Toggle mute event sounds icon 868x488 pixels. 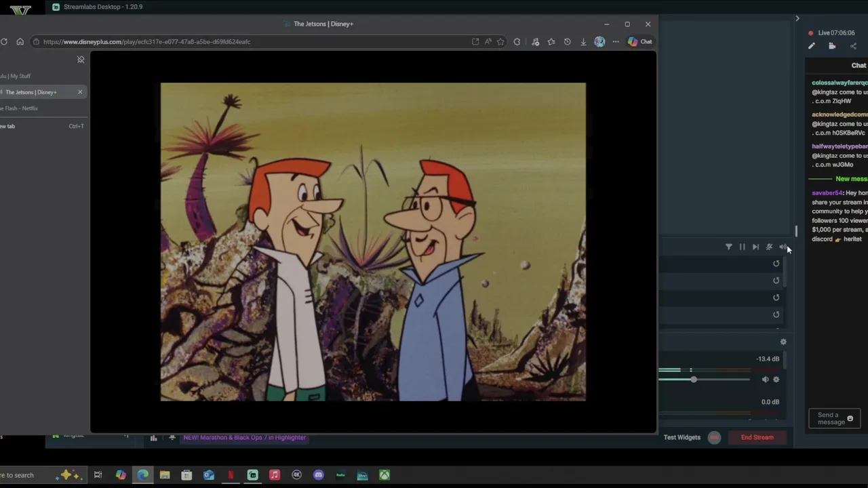pyautogui.click(x=769, y=247)
